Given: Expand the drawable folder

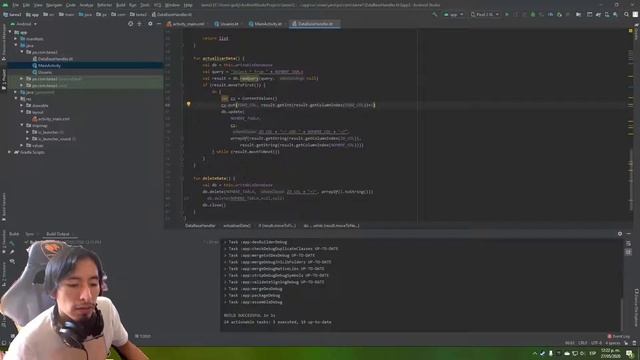Looking at the screenshot, I should point(22,105).
